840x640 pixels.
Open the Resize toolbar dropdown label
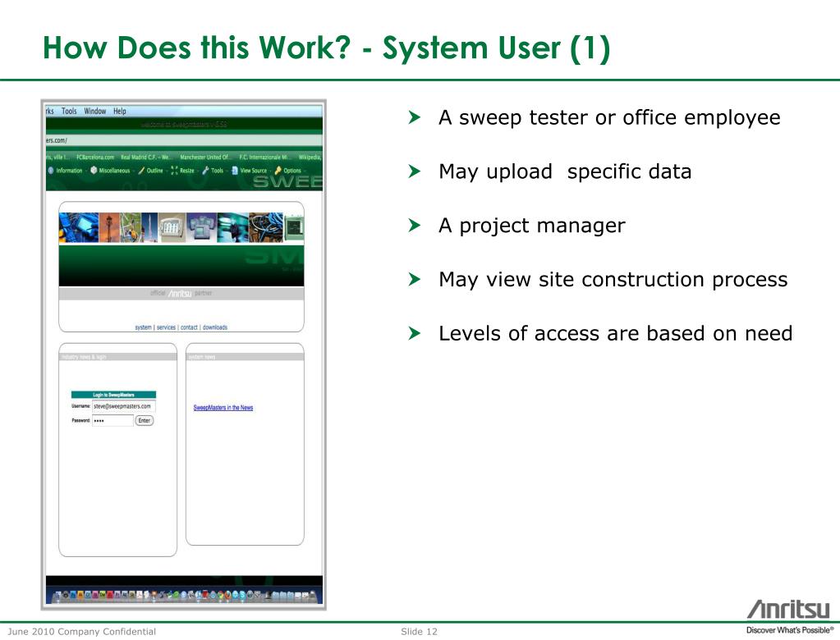coord(187,171)
